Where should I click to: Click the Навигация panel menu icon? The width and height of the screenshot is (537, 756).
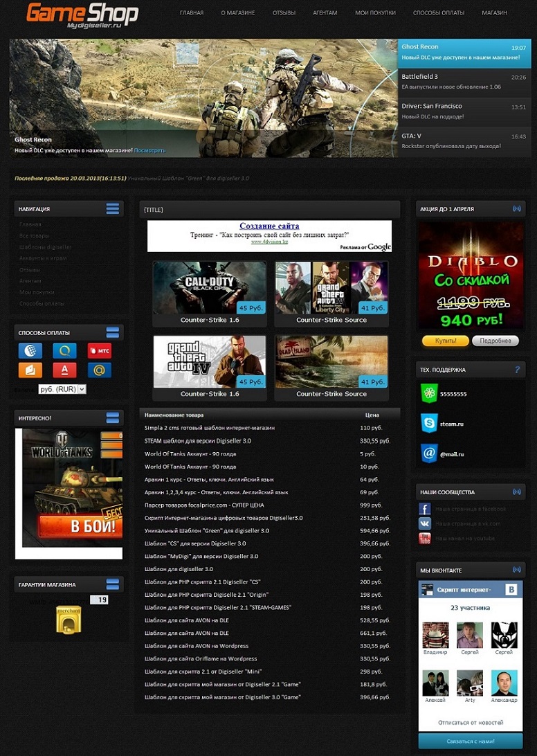[112, 208]
